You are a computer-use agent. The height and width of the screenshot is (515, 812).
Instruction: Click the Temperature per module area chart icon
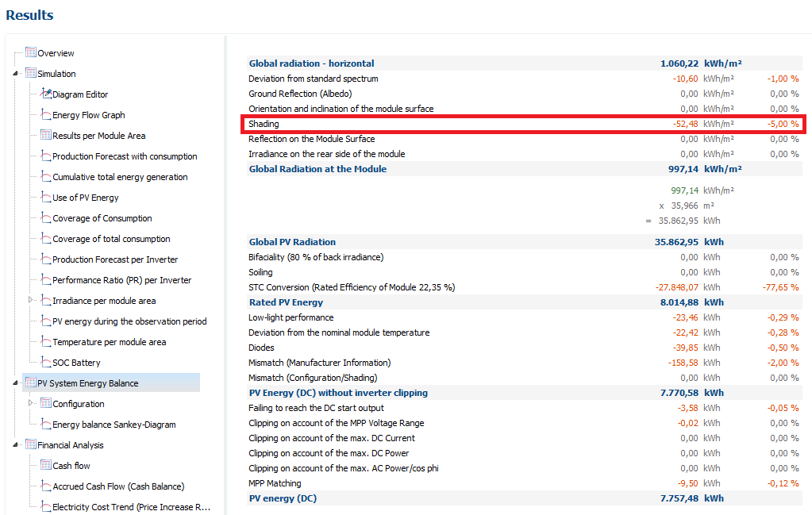coord(46,342)
